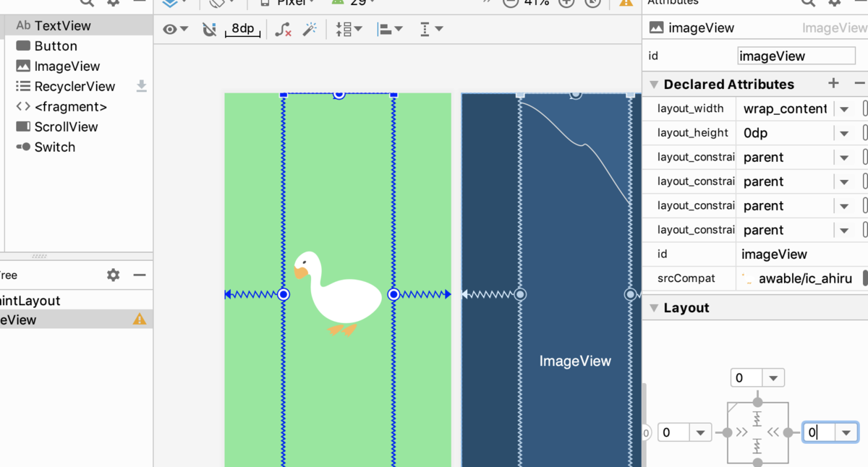868x467 pixels.
Task: Open the design surface layers dropdown
Action: tap(174, 3)
